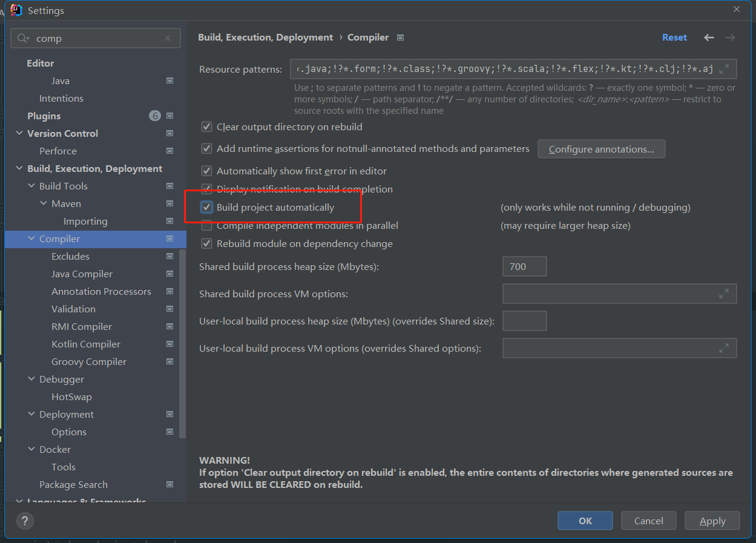Click the Shared build process heap size field
This screenshot has width=756, height=543.
click(524, 266)
